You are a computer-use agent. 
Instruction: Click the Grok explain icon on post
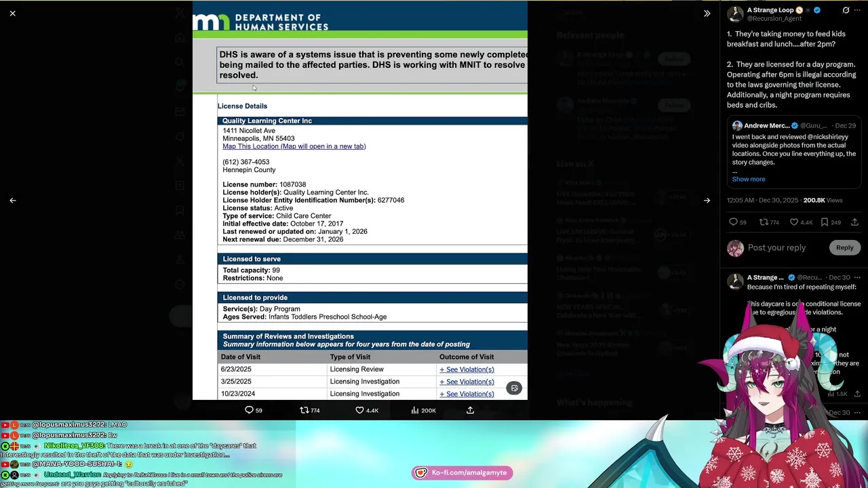(846, 10)
